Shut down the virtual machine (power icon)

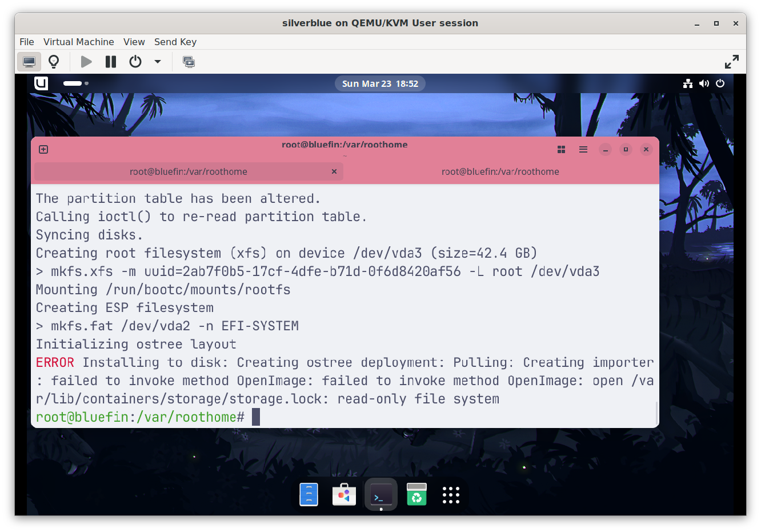pos(135,62)
